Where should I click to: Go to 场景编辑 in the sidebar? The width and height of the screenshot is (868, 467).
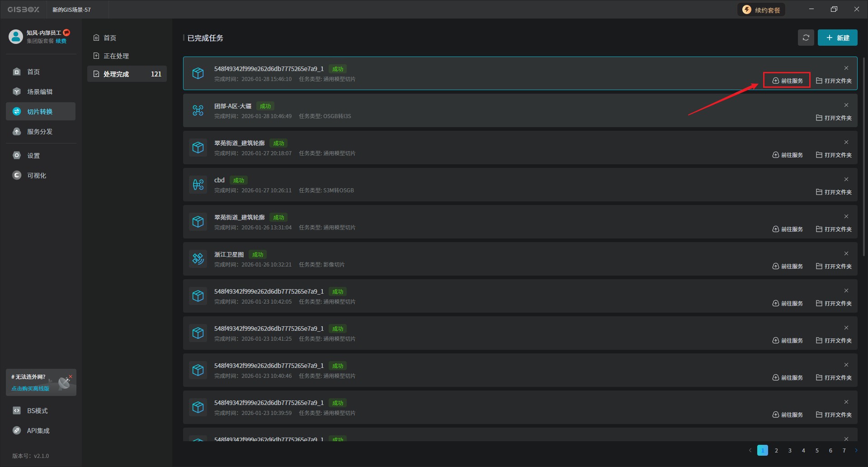click(40, 92)
